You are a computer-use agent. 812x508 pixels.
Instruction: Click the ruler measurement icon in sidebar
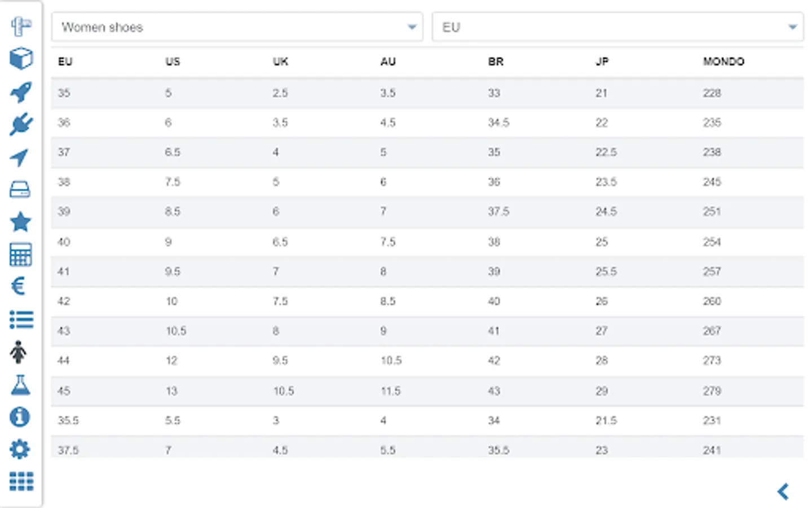pos(21,26)
